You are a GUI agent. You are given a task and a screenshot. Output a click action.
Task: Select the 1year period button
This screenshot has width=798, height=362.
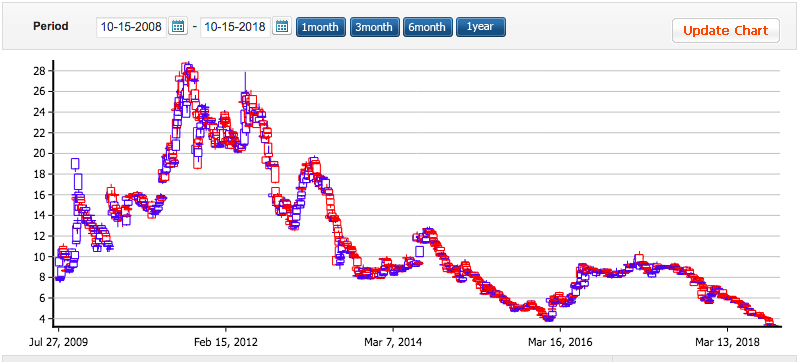tap(481, 27)
